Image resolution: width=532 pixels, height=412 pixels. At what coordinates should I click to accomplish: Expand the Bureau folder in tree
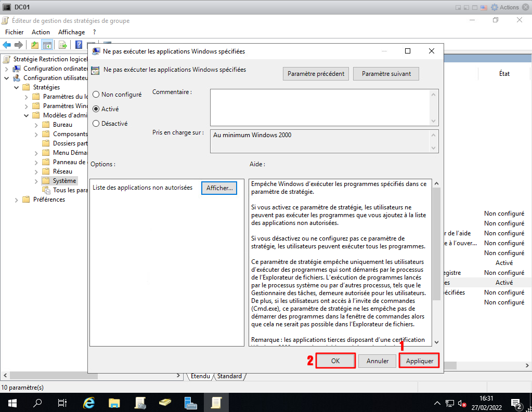pos(36,125)
